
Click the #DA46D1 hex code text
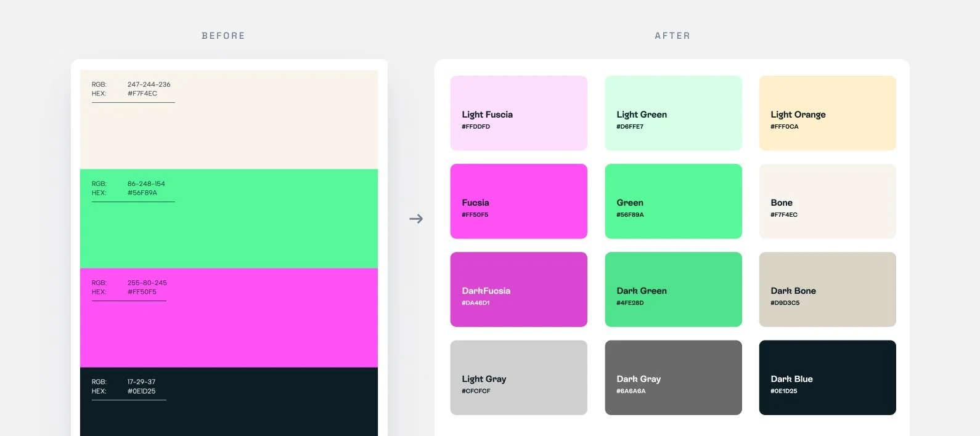(x=476, y=303)
